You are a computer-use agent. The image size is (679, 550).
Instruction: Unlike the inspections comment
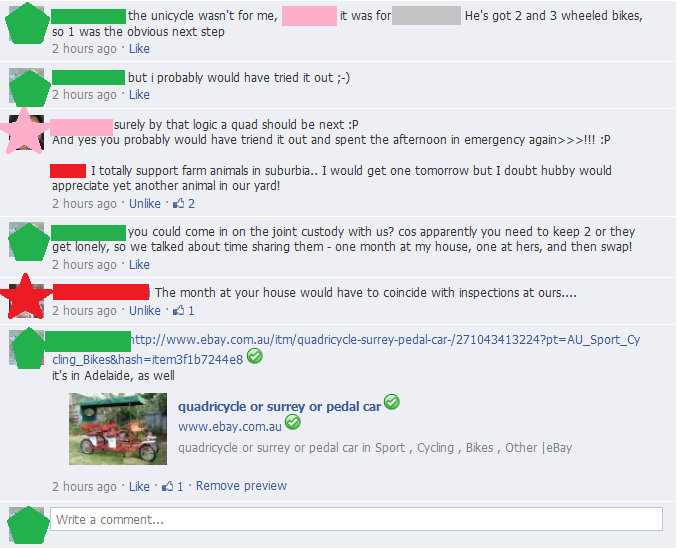click(145, 311)
